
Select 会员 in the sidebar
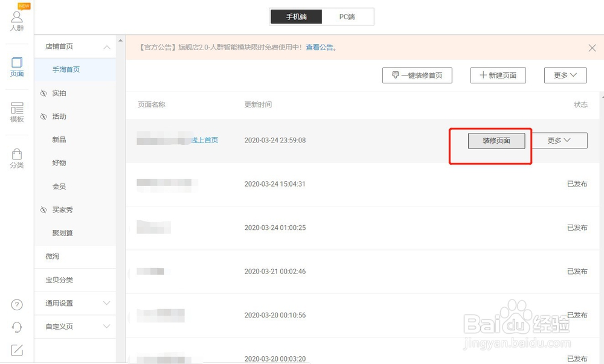tap(59, 187)
